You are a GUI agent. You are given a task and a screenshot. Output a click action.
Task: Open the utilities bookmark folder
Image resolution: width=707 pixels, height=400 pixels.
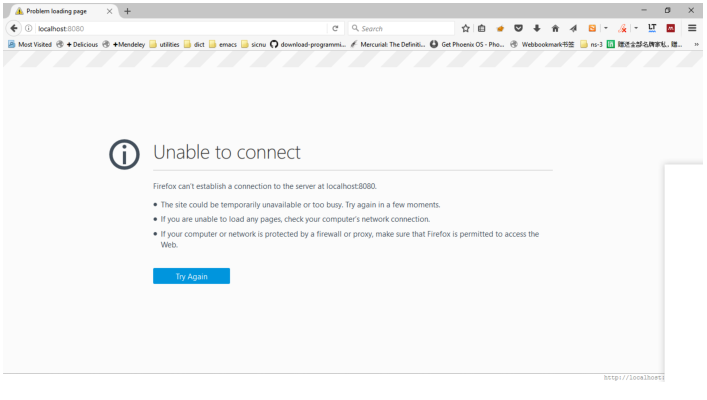(x=164, y=44)
